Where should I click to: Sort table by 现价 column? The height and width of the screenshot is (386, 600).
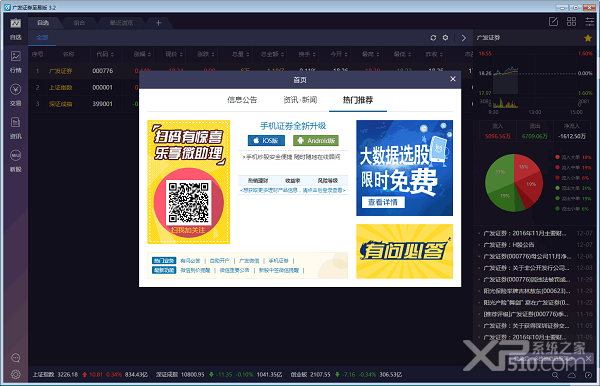click(174, 54)
